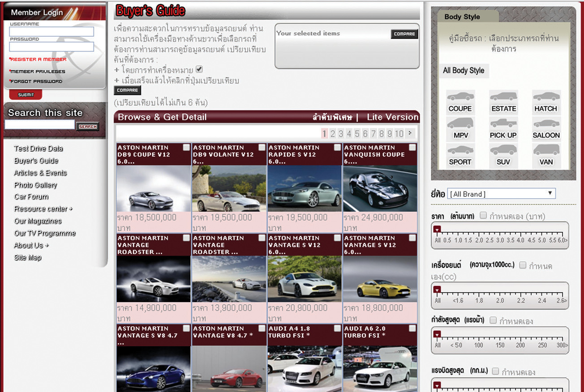The height and width of the screenshot is (392, 584).
Task: Click the price slider handle
Action: [x=438, y=230]
